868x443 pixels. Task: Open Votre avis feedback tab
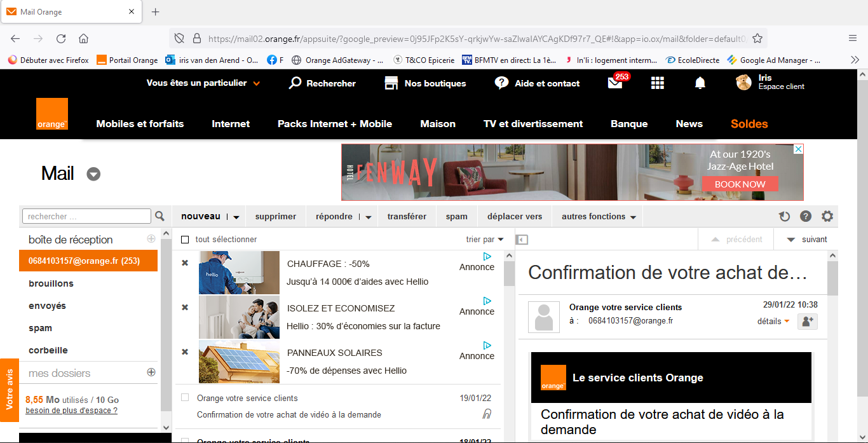click(x=10, y=390)
